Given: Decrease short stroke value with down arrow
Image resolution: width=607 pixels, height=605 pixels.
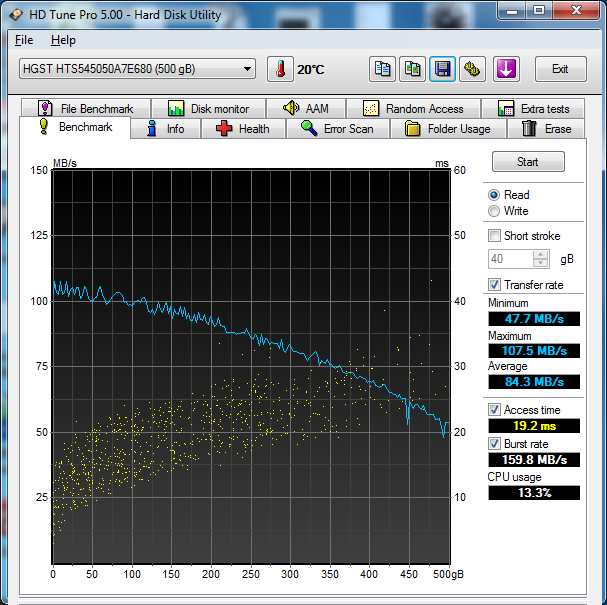Looking at the screenshot, I should point(541,263).
